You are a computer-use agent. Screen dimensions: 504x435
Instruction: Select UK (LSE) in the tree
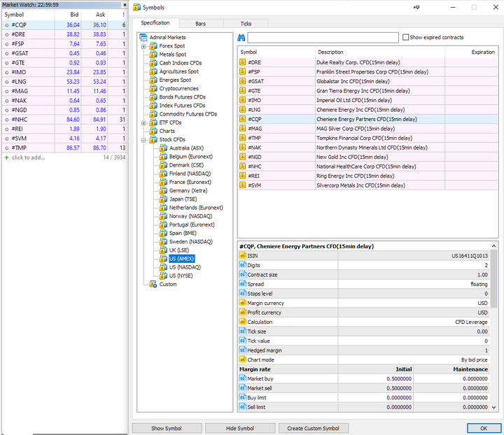pyautogui.click(x=179, y=250)
